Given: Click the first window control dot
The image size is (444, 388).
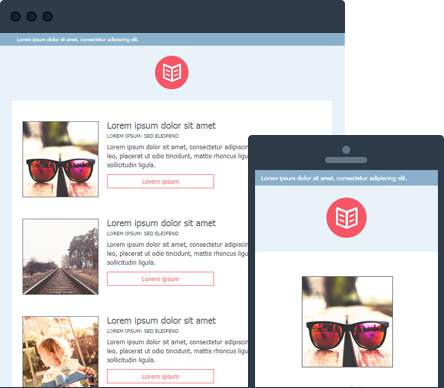Looking at the screenshot, I should coord(15,16).
